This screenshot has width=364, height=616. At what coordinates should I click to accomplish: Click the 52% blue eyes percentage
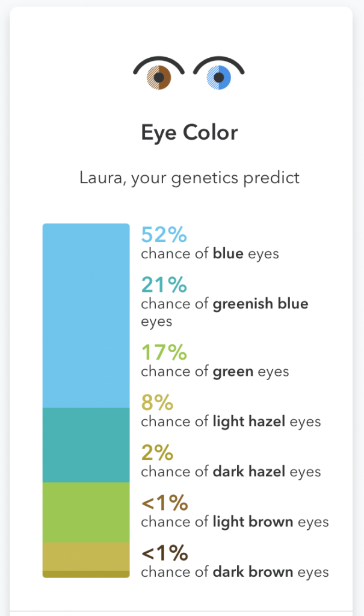point(164,234)
